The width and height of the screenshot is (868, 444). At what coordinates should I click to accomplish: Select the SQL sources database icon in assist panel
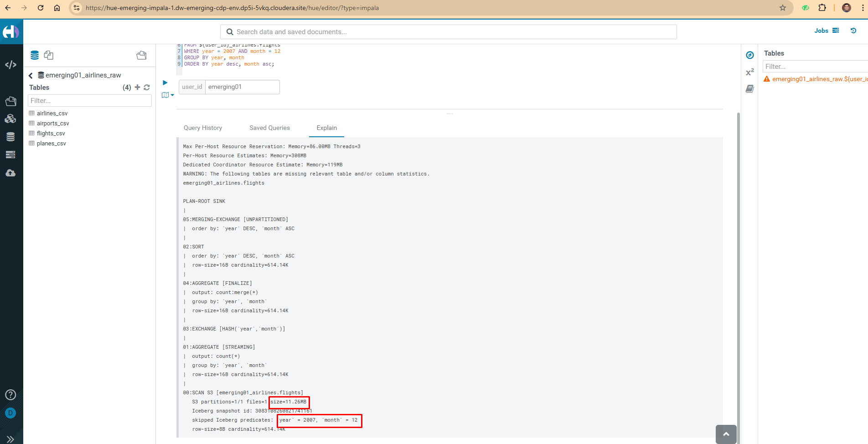(35, 55)
